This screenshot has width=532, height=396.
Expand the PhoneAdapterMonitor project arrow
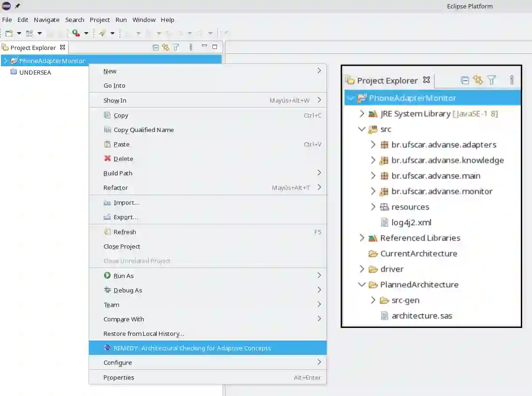point(6,61)
